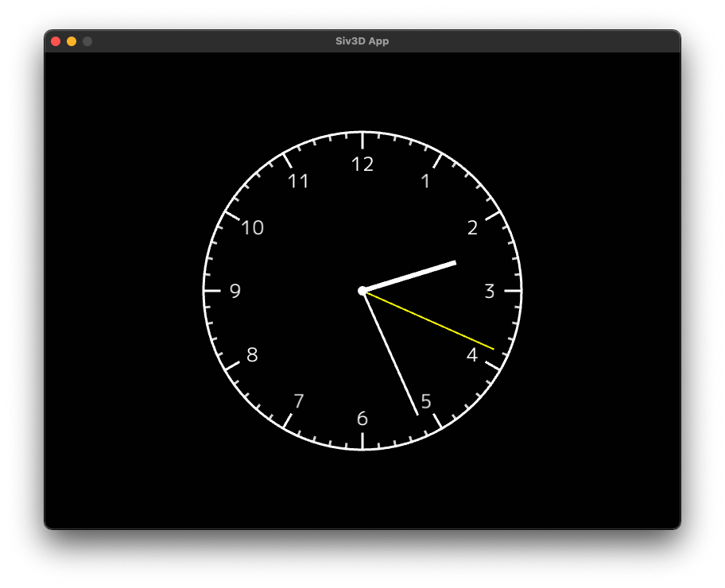Minimize the Siv3D App window
The height and width of the screenshot is (588, 725).
(x=72, y=41)
